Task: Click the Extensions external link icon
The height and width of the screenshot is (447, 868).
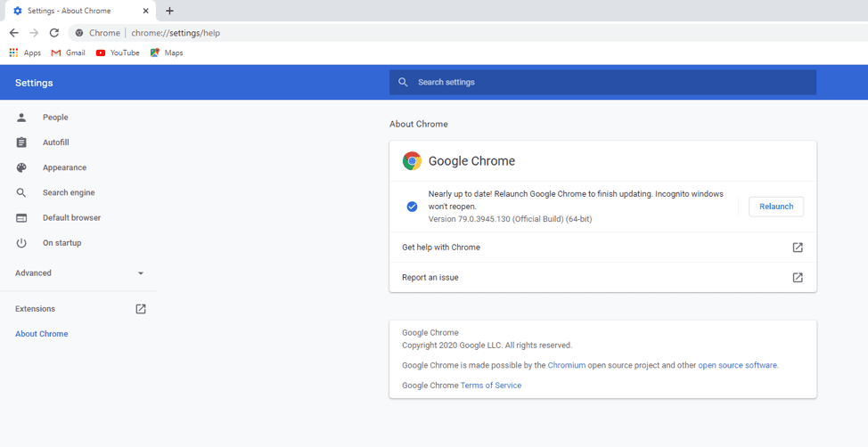Action: click(x=141, y=309)
